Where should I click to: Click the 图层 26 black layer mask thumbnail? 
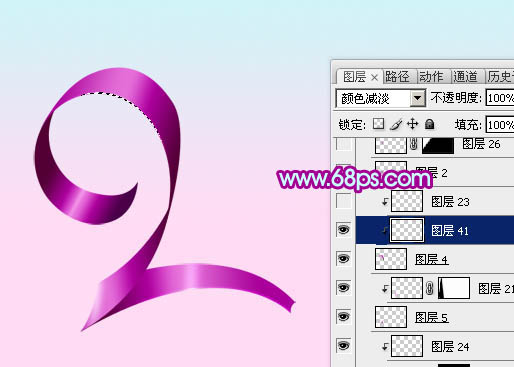pos(438,145)
